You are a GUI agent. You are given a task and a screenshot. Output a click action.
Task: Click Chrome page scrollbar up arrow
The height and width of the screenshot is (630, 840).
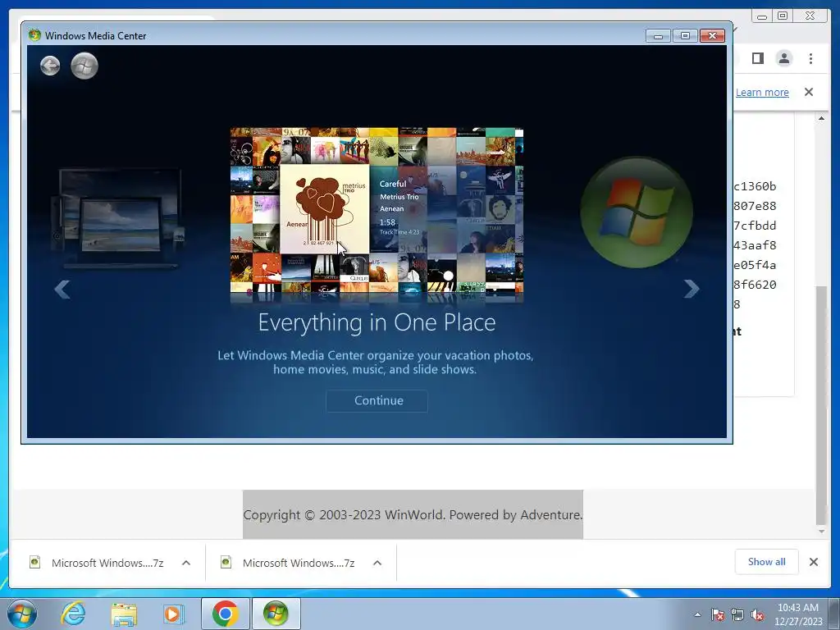pos(821,118)
